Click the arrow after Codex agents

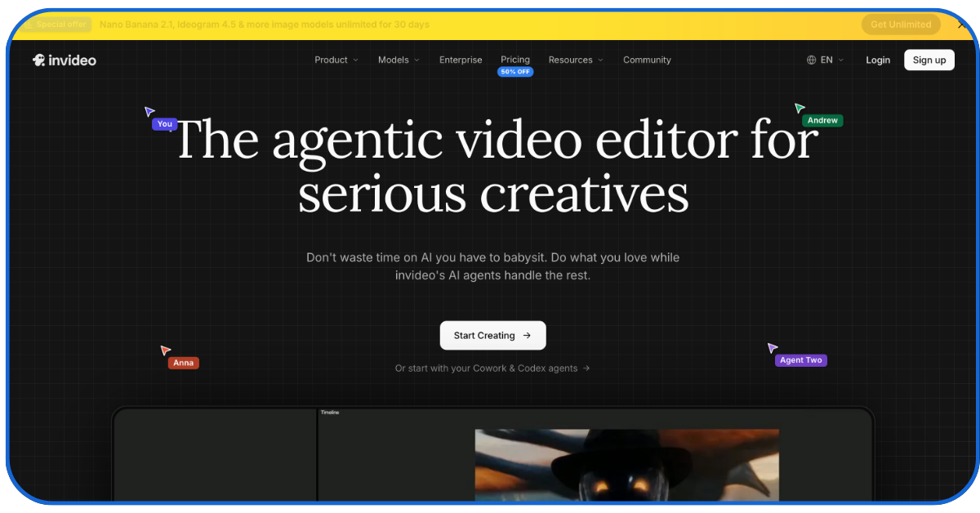click(586, 368)
